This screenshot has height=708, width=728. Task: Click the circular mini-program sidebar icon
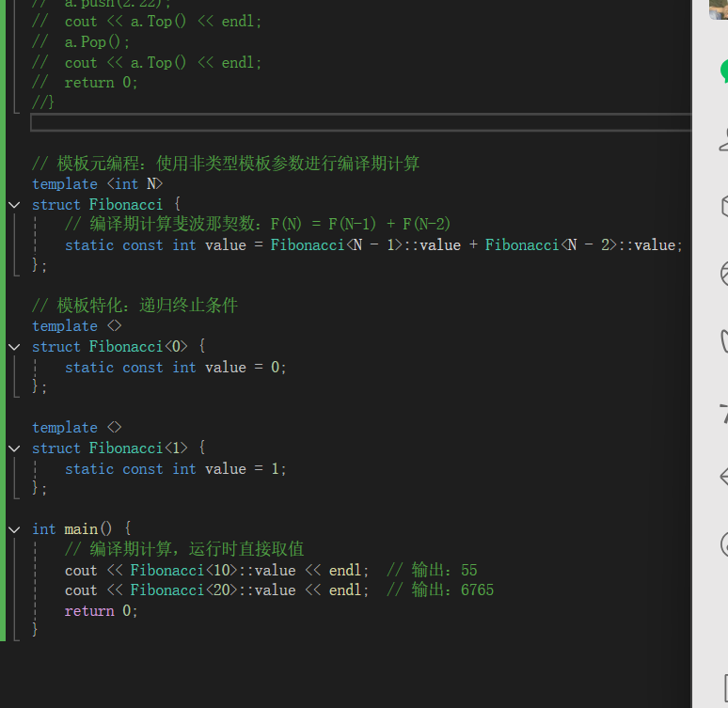723,543
